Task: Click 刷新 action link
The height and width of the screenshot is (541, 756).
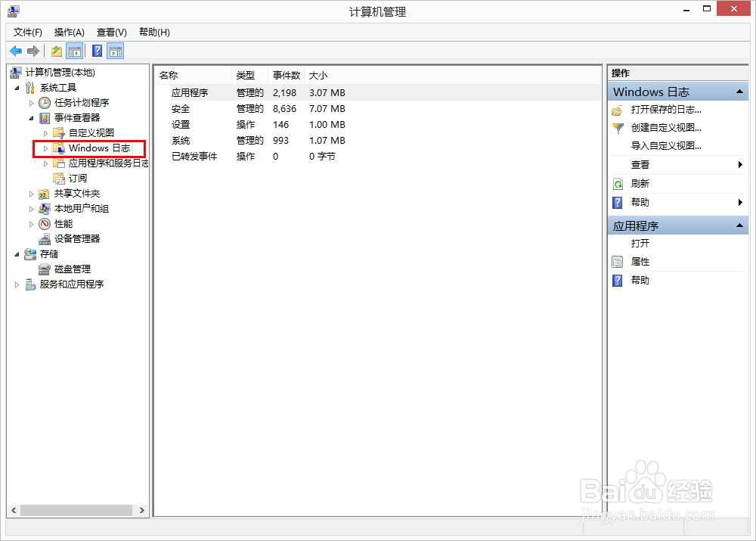Action: point(640,183)
